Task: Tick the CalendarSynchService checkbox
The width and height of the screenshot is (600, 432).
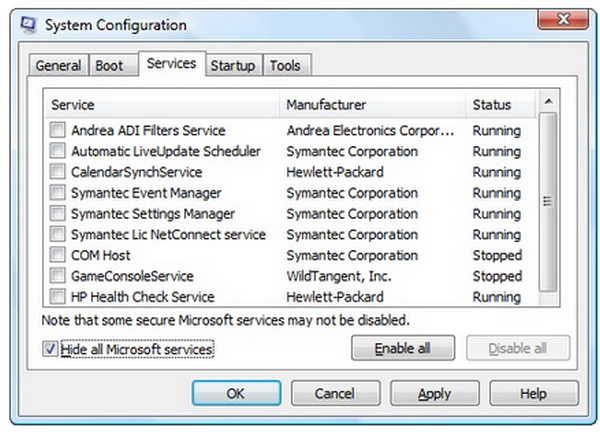Action: click(58, 172)
